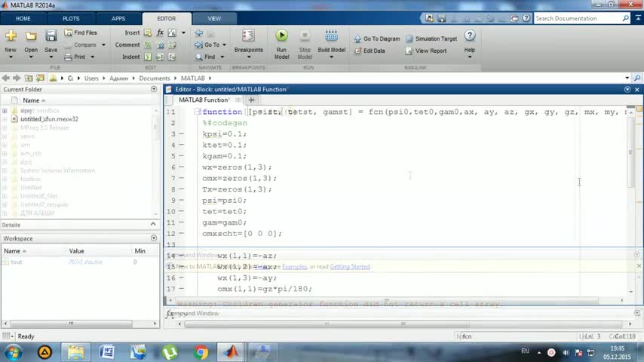Click the browse for folder icon
Viewport: 644px width, 362px height.
pyautogui.click(x=40, y=78)
